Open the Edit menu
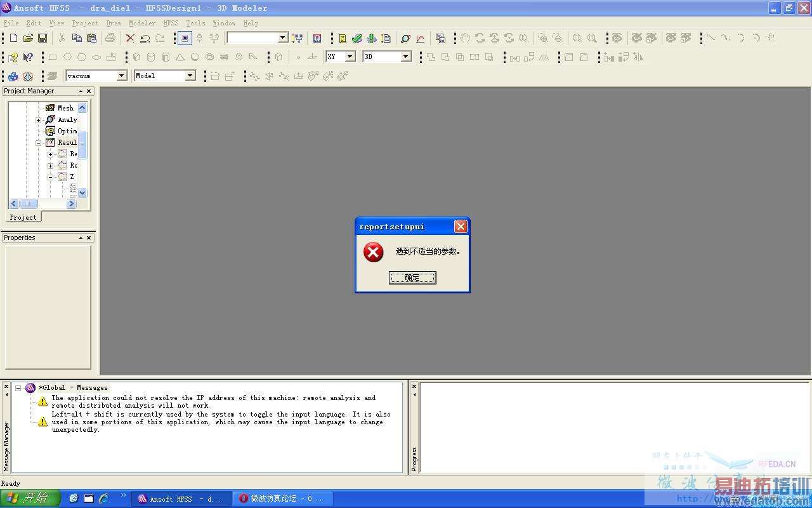This screenshot has height=508, width=812. pos(34,23)
